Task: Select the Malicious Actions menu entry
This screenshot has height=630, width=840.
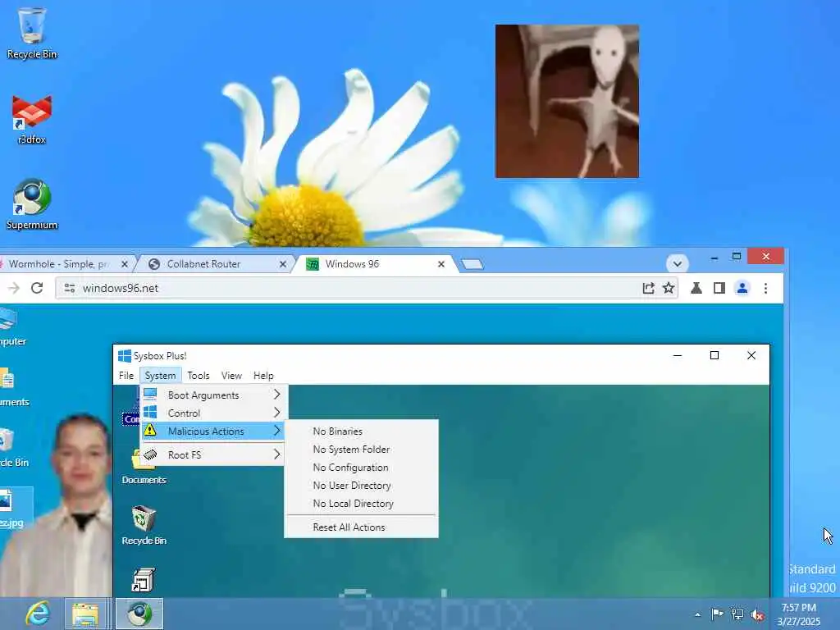Action: [x=212, y=431]
